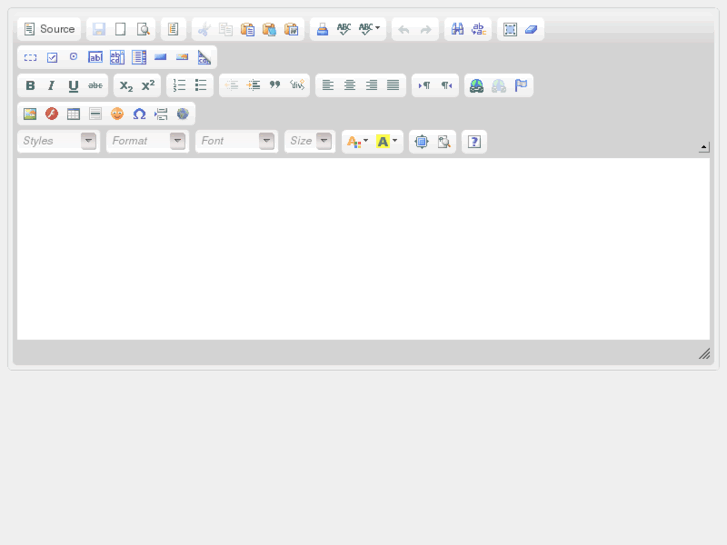Run the spell check icon
727x545 pixels.
point(344,29)
